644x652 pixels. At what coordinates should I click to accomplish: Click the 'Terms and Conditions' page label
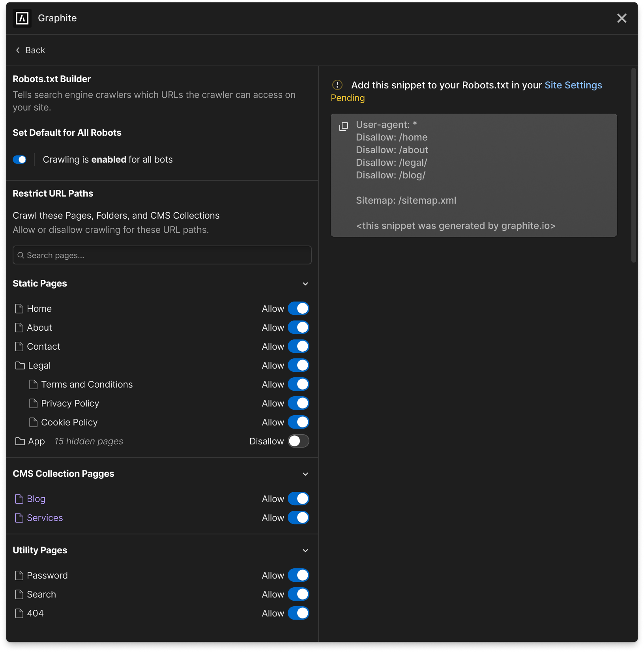[x=87, y=384]
